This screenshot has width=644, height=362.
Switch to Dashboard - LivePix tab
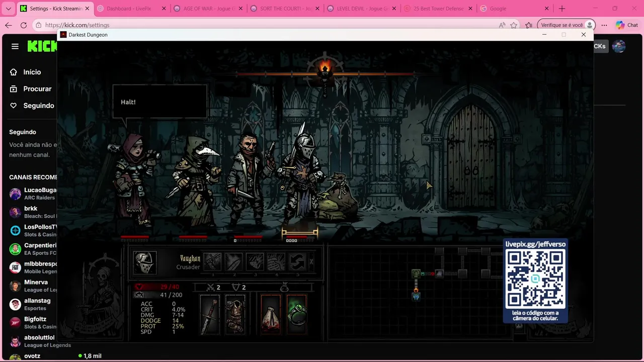pyautogui.click(x=131, y=9)
